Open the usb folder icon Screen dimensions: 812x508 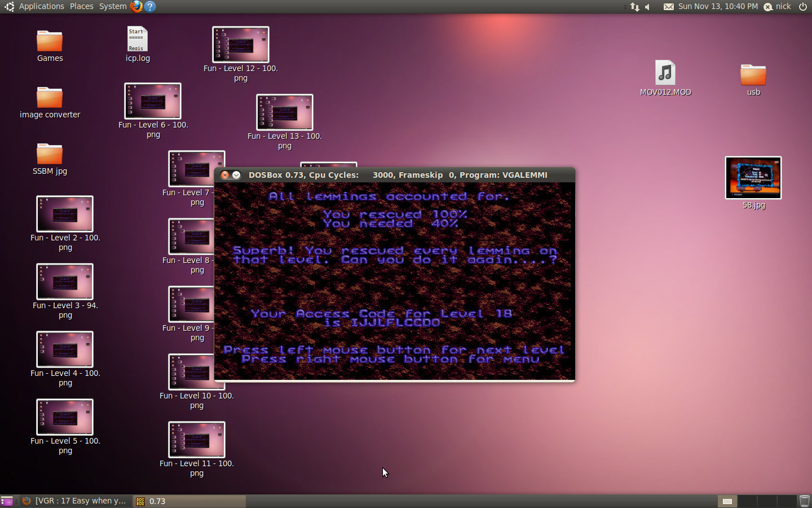point(753,75)
